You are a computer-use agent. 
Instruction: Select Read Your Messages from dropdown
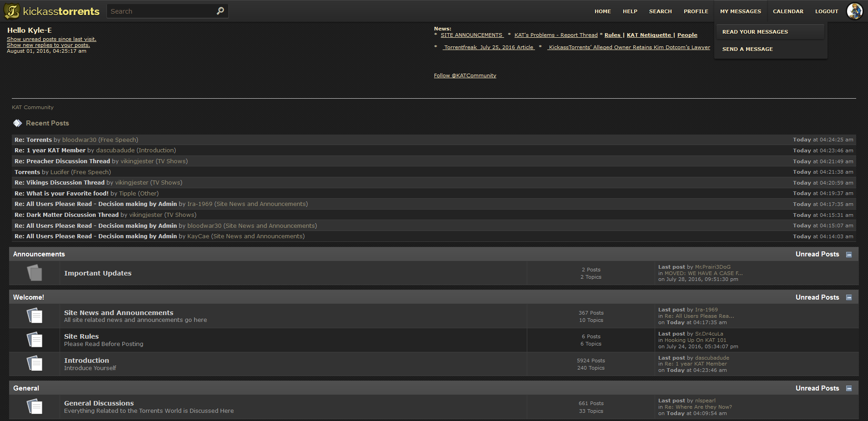coord(770,32)
